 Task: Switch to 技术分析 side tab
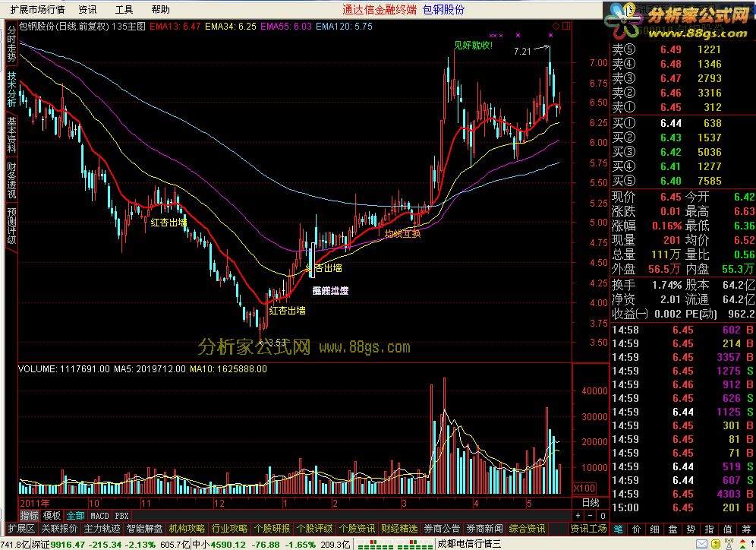[11, 90]
